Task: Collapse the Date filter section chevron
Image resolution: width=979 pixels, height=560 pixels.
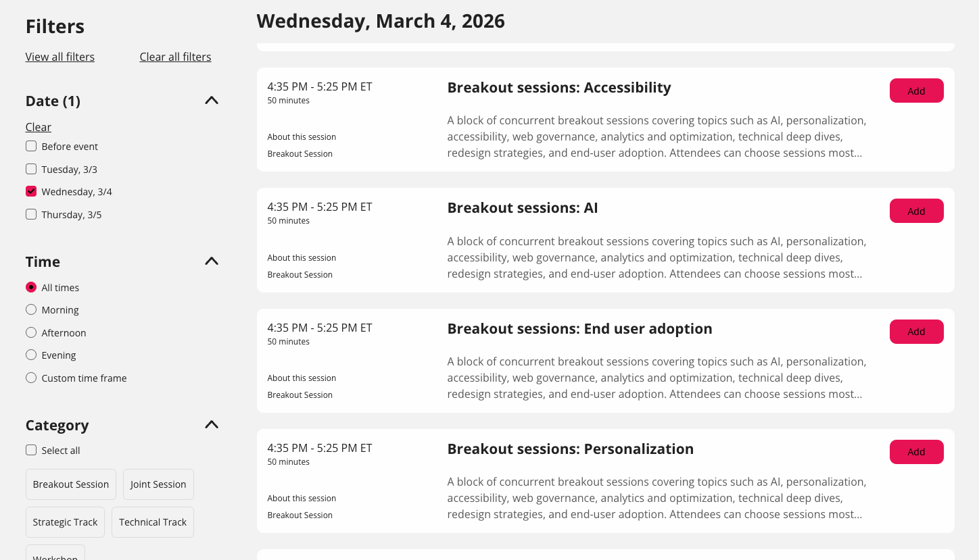Action: (x=212, y=101)
